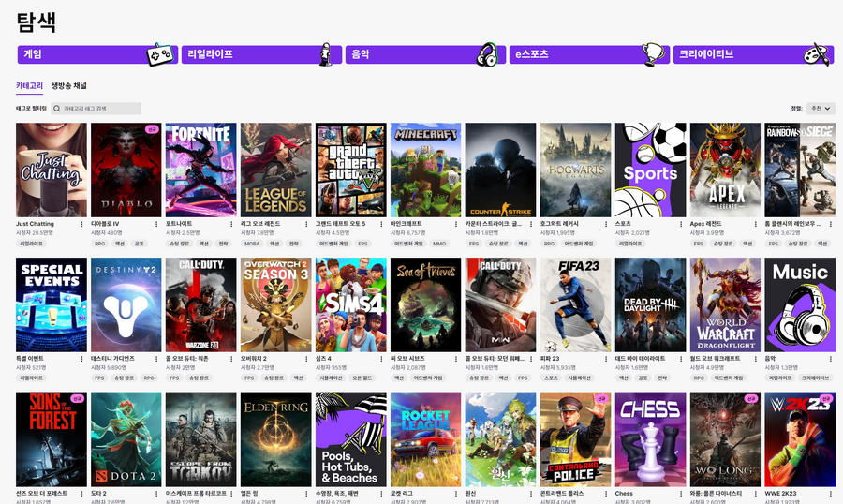Open the Hogwarts Legacy cover
The width and height of the screenshot is (843, 504).
[x=576, y=170]
